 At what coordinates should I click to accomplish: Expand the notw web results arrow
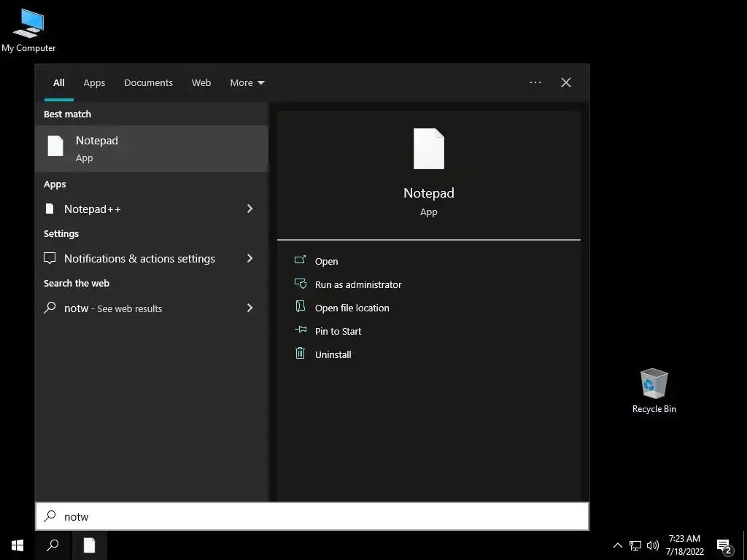click(x=249, y=308)
